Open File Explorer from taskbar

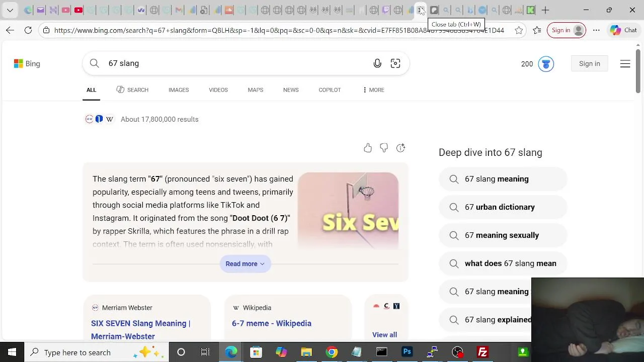306,352
